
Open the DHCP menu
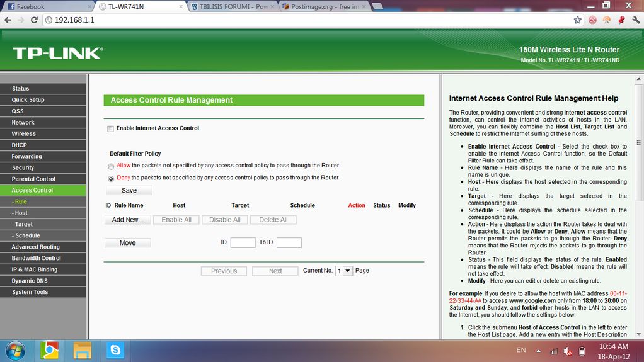[x=43, y=145]
